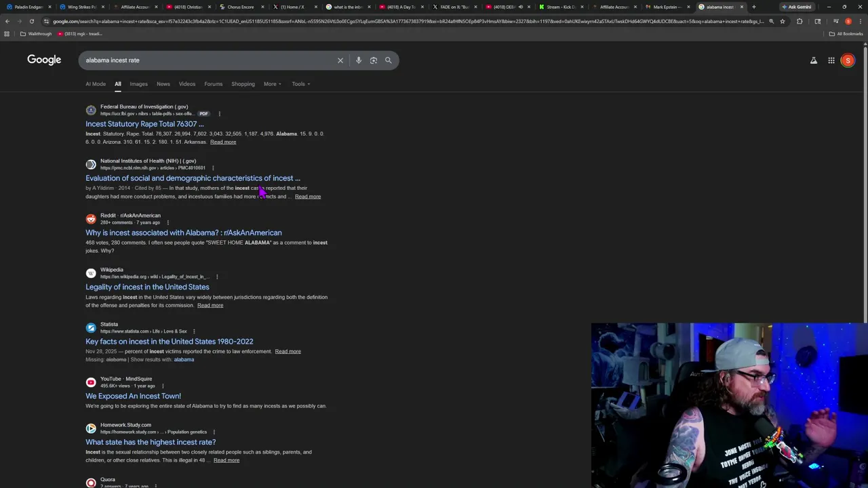The height and width of the screenshot is (488, 868).
Task: Open more options for the Wikipedia result
Action: coord(217,277)
